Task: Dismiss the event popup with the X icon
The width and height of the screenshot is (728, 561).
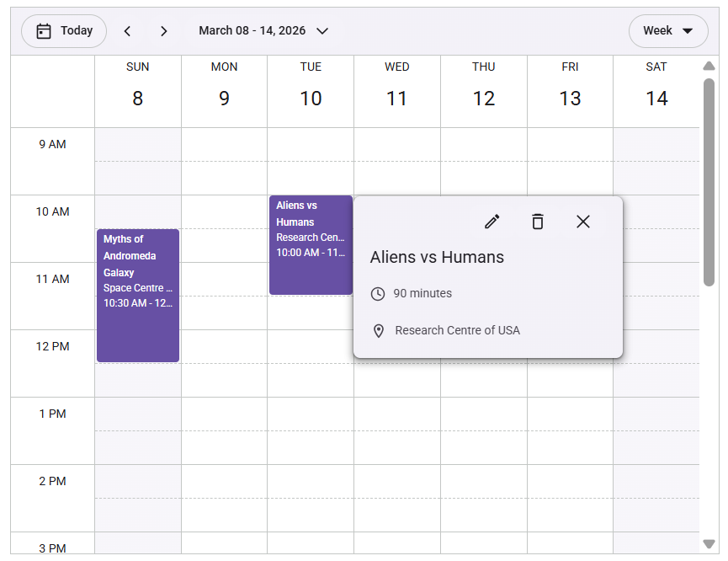Action: tap(583, 222)
